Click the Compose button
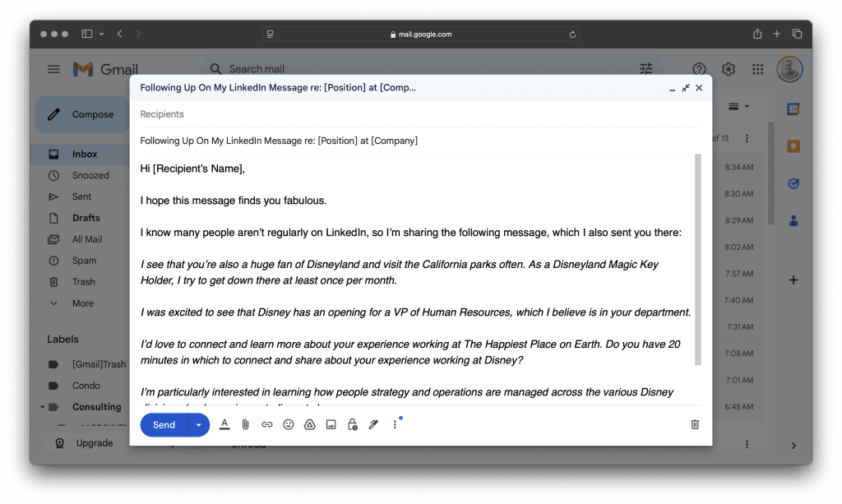This screenshot has height=504, width=842. (81, 114)
